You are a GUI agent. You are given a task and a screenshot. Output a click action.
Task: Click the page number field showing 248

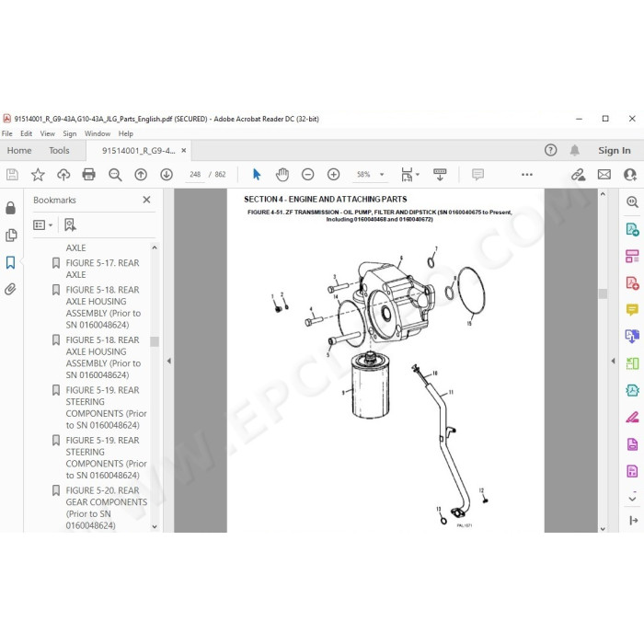click(x=195, y=175)
